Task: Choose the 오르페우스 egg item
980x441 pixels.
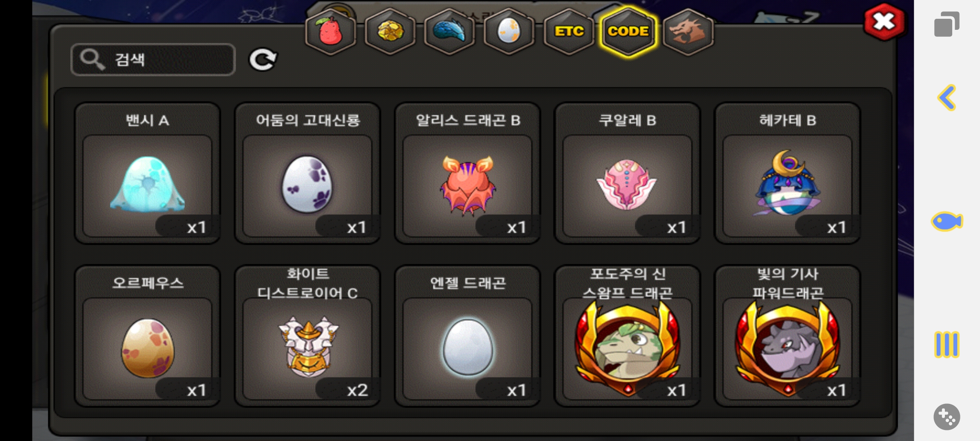Action: (x=147, y=336)
